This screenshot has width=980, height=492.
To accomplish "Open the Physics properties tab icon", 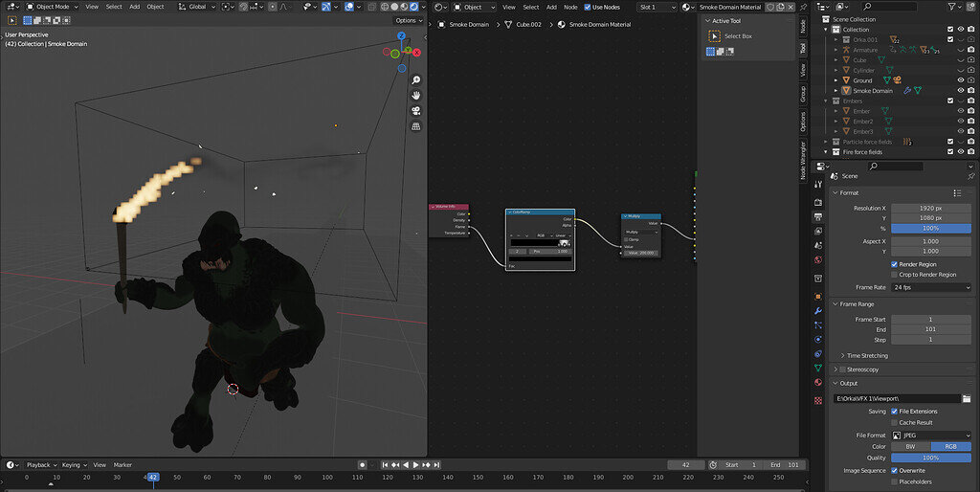I will point(818,340).
